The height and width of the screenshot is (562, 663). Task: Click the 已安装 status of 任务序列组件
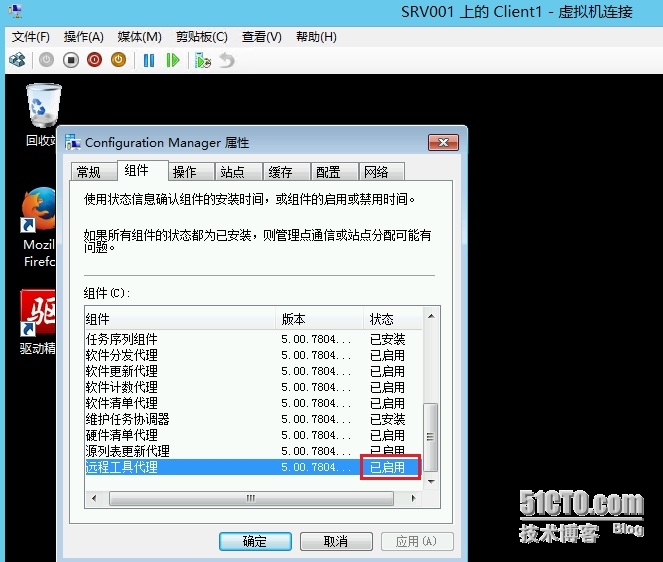click(387, 339)
